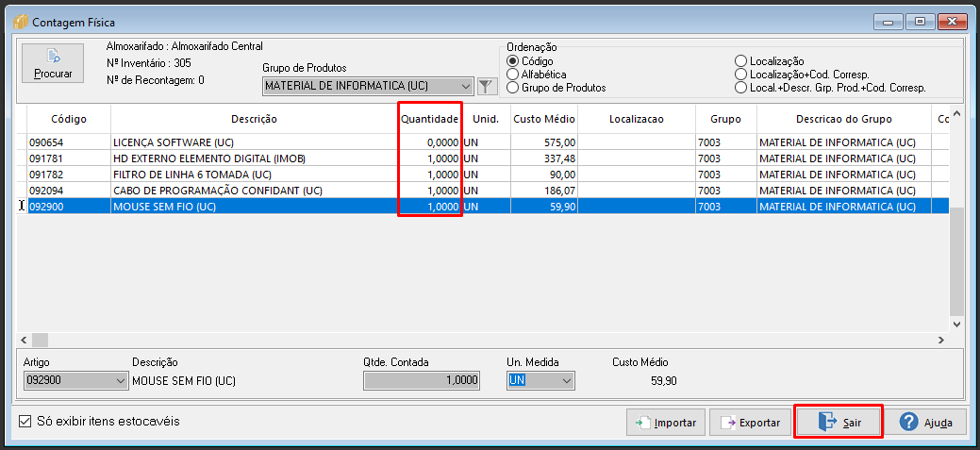Image resolution: width=980 pixels, height=450 pixels.
Task: Click the Importar button
Action: [666, 423]
